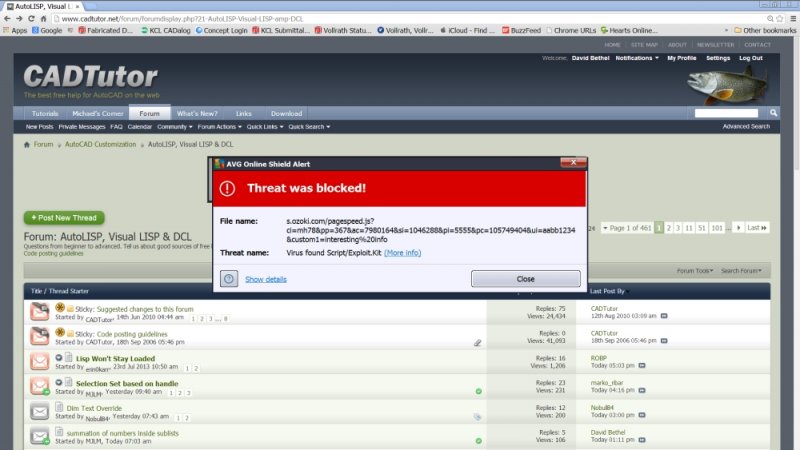This screenshot has width=800, height=450.
Task: Open the Forum Tools dropdown
Action: 695,270
